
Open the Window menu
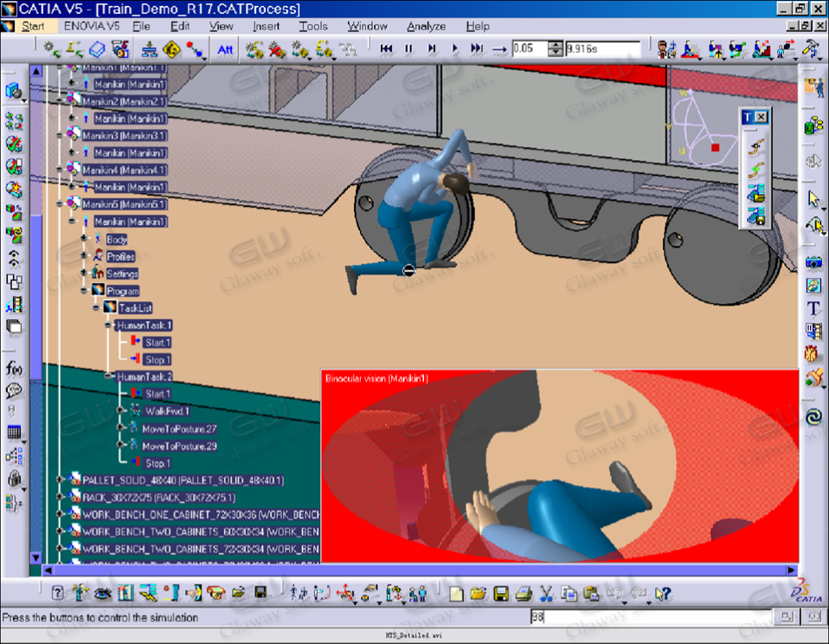[x=367, y=26]
